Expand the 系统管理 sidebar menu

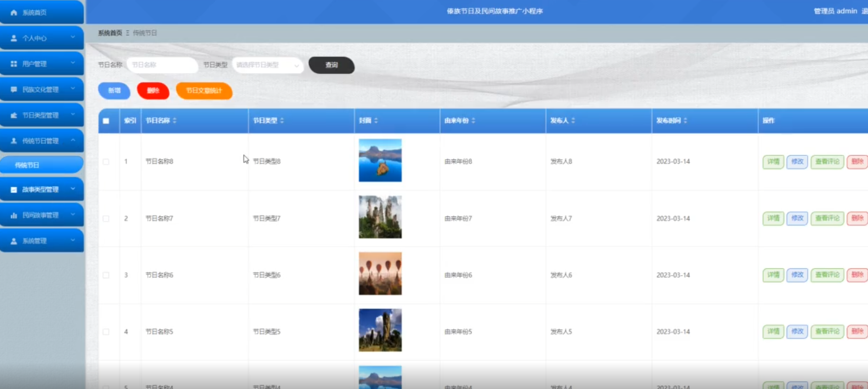coord(42,241)
